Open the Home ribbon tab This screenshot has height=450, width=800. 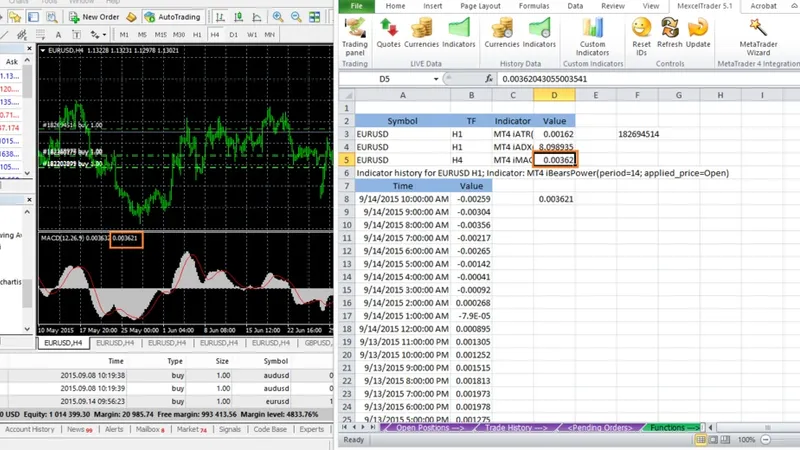click(395, 6)
